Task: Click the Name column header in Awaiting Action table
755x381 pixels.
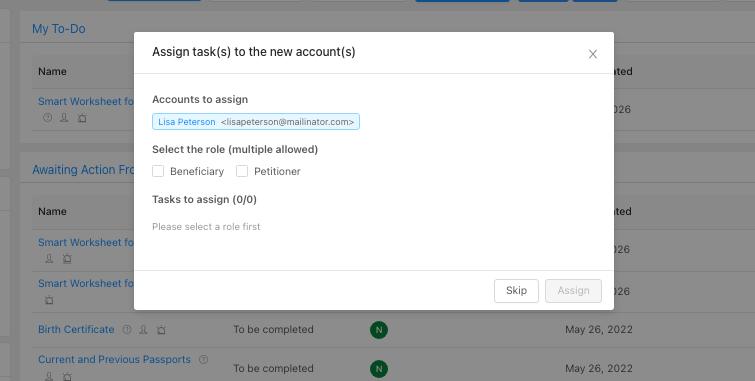Action: coord(52,211)
